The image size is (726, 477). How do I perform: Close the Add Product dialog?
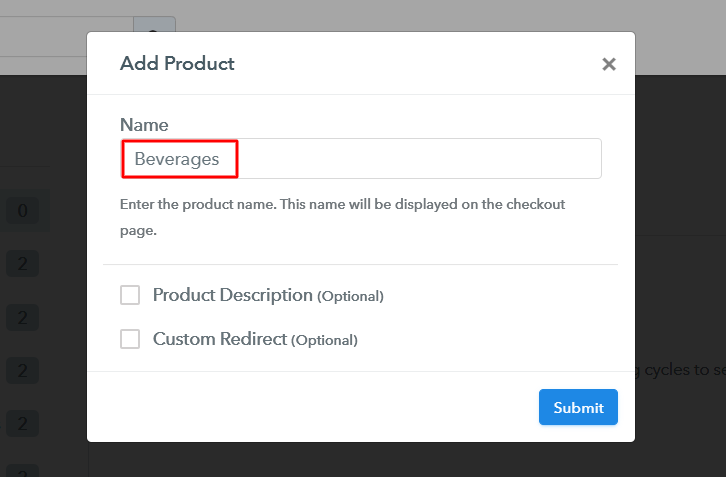[x=609, y=64]
